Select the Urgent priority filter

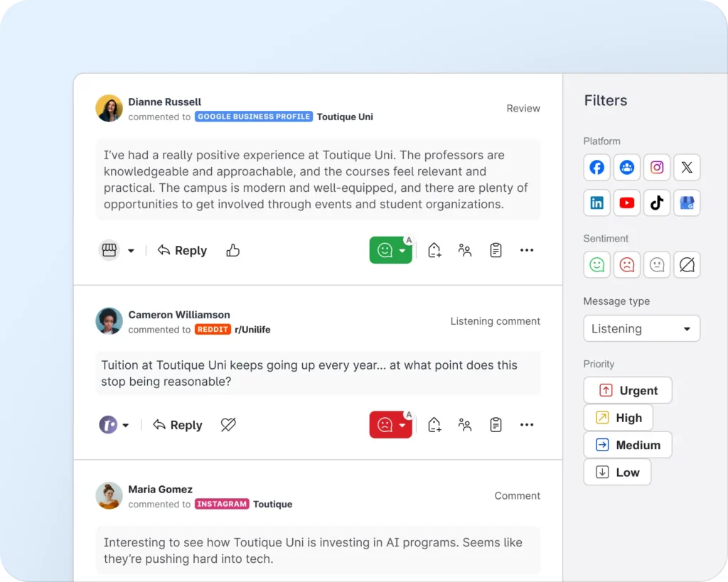pyautogui.click(x=628, y=391)
